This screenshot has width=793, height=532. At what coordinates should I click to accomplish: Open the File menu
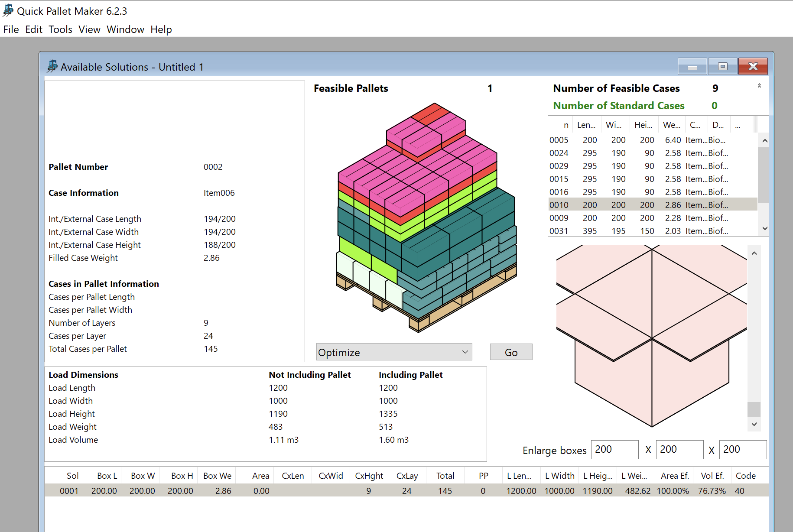click(x=11, y=29)
